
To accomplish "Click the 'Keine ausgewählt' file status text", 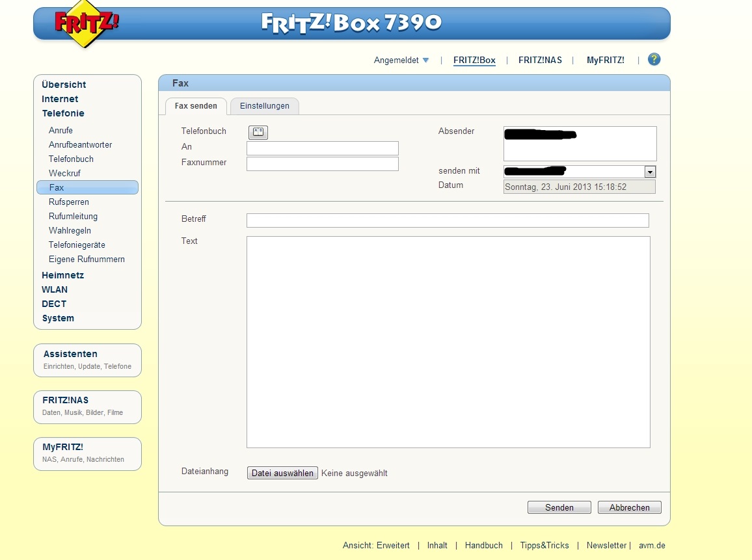I will [x=355, y=473].
